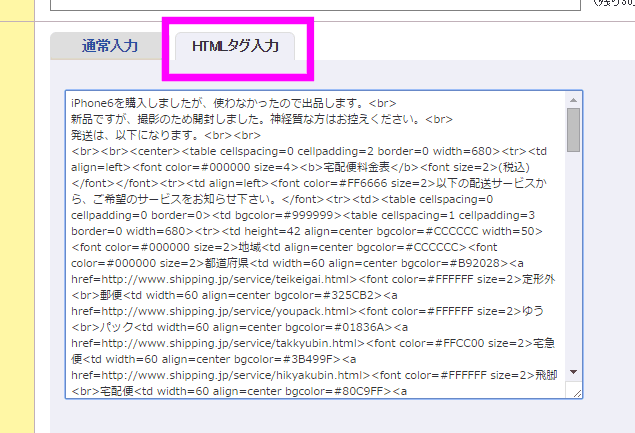The height and width of the screenshot is (433, 635).
Task: Focus the text input field above the tabs
Action: coord(300,5)
